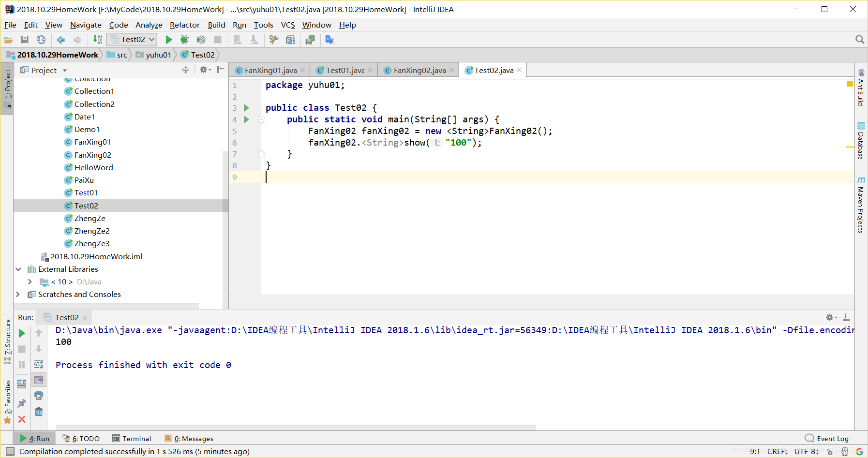868x458 pixels.
Task: Click the Google icon in status bar
Action: point(859,452)
